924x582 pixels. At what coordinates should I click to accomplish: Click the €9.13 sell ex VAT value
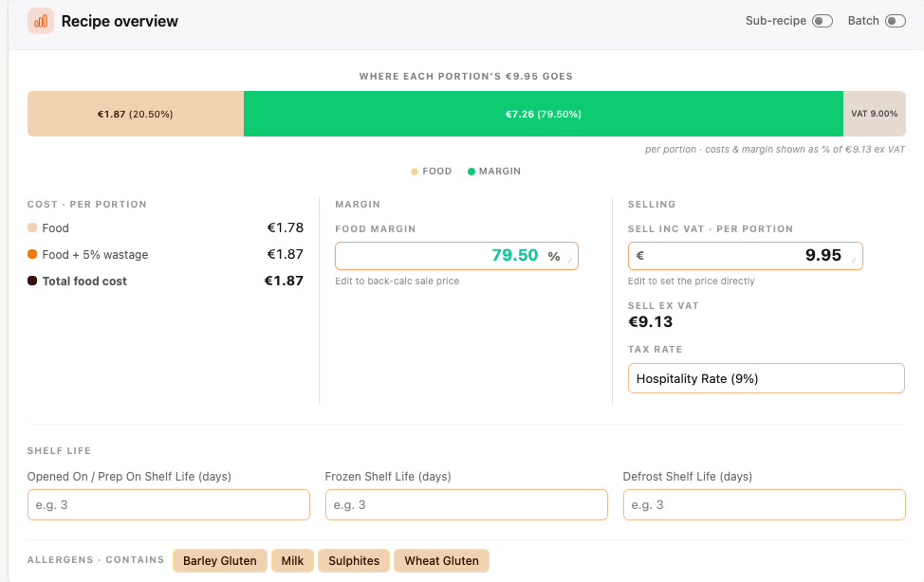[650, 321]
